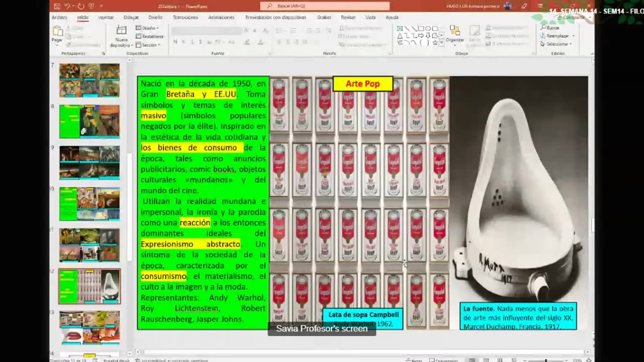Open the Portapapeles dialog launcher
The height and width of the screenshot is (362, 644).
point(104,53)
